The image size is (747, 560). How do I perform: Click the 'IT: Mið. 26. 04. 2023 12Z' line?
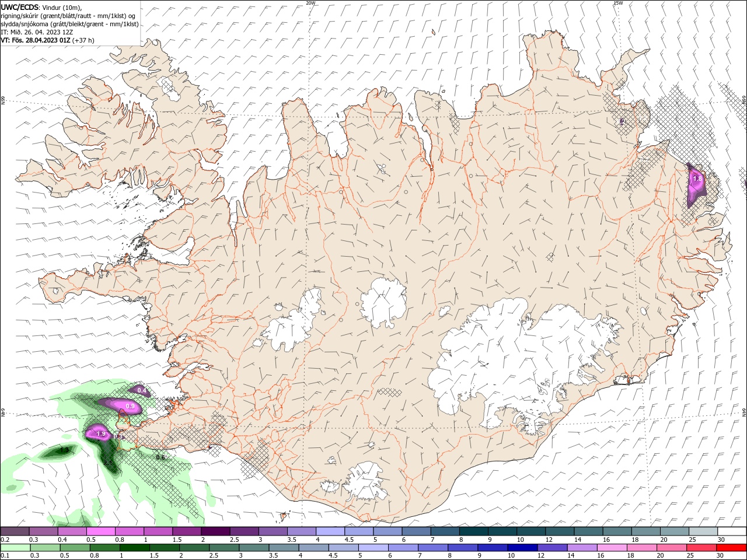36,32
